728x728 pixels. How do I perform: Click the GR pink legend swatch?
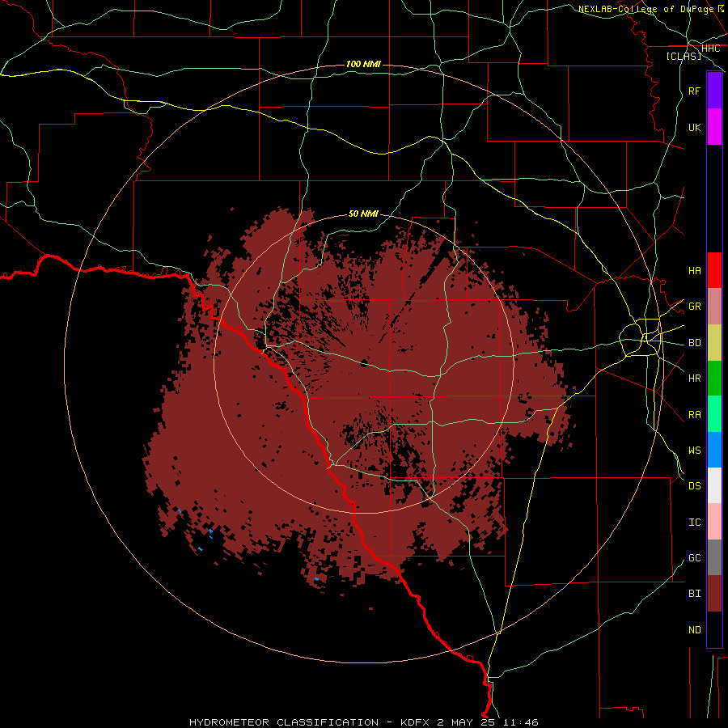tap(714, 307)
